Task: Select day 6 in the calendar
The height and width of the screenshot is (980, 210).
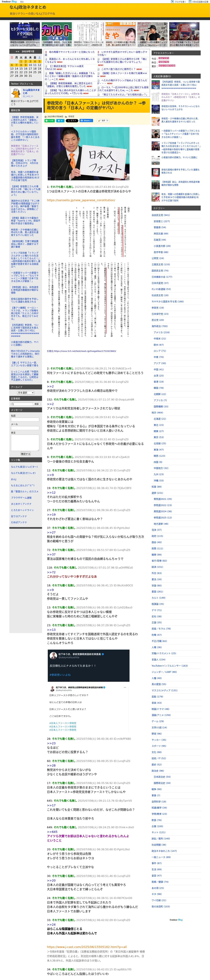Action: (11, 65)
